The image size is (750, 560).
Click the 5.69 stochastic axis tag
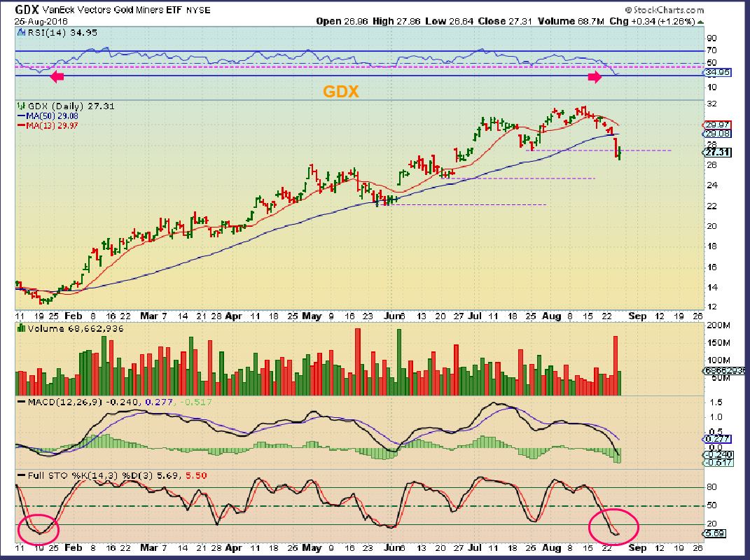click(716, 533)
